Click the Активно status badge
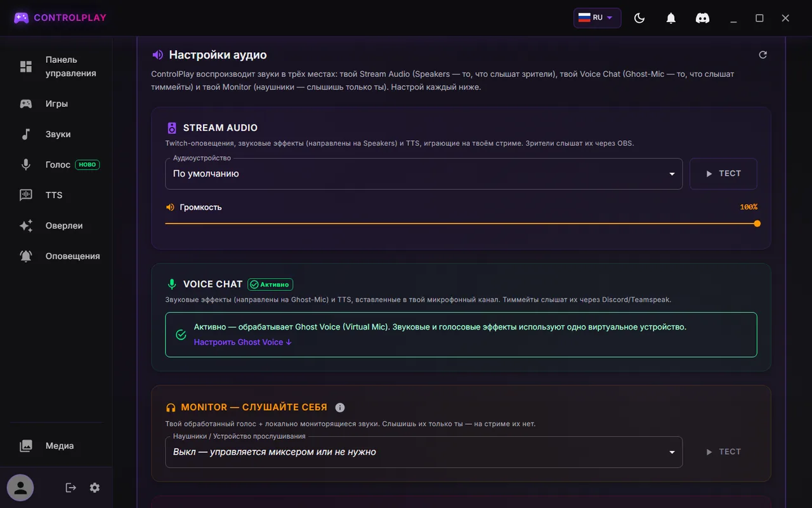 coord(270,284)
